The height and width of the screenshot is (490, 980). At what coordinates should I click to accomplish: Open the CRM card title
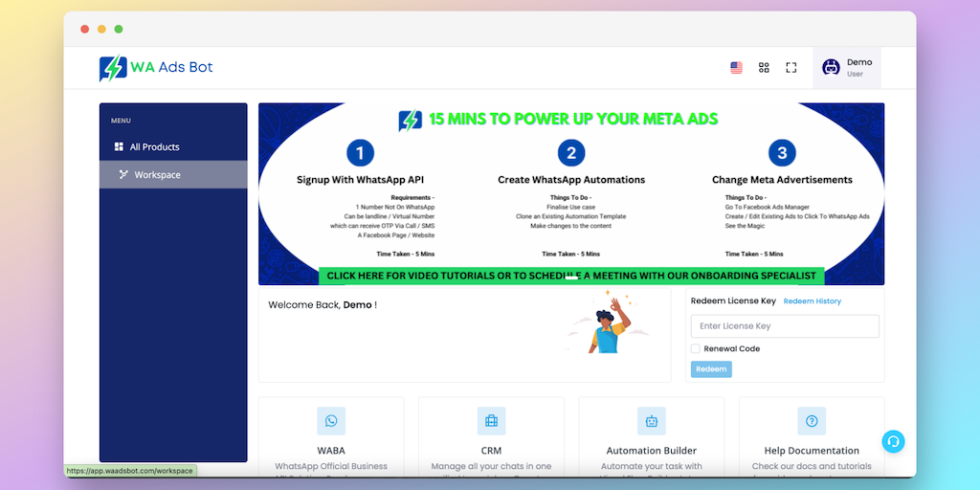pyautogui.click(x=491, y=451)
